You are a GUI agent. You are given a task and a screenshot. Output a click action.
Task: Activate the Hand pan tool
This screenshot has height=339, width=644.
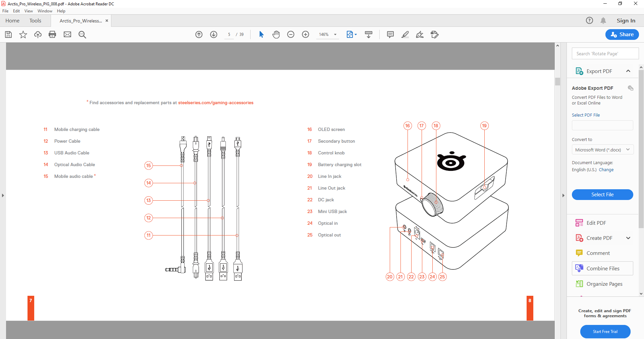pyautogui.click(x=276, y=35)
